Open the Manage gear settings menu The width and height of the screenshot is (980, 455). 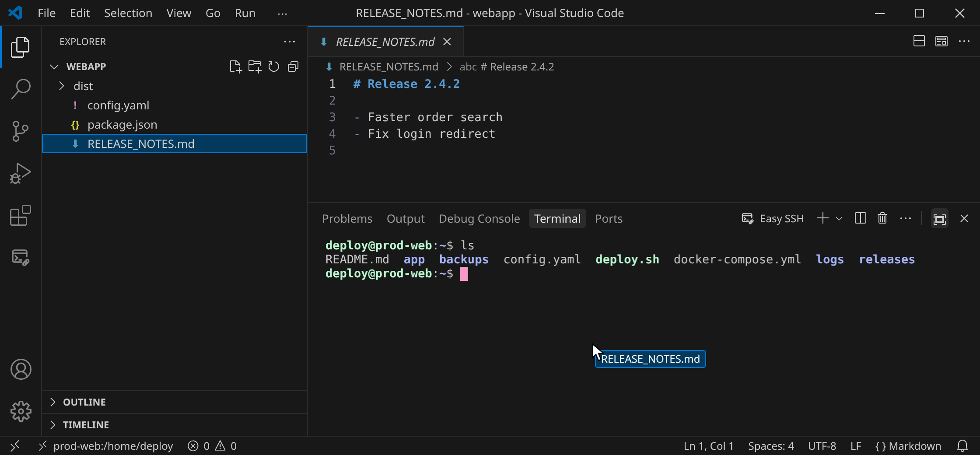click(21, 411)
